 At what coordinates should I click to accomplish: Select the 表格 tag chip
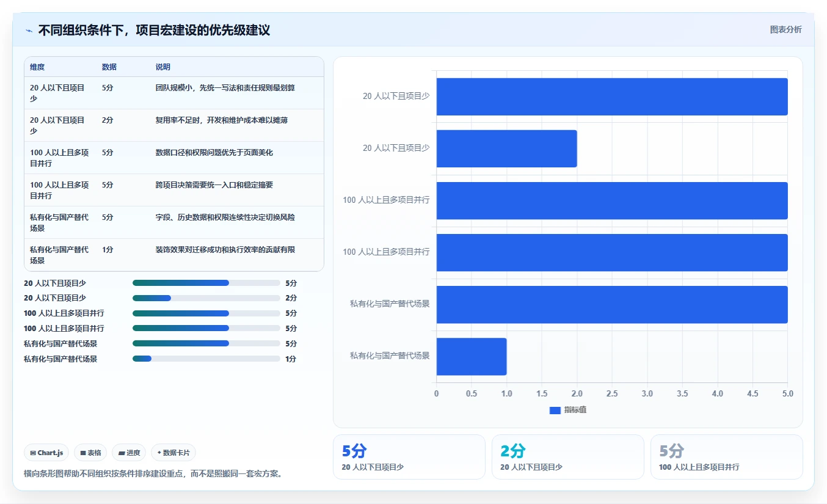90,453
